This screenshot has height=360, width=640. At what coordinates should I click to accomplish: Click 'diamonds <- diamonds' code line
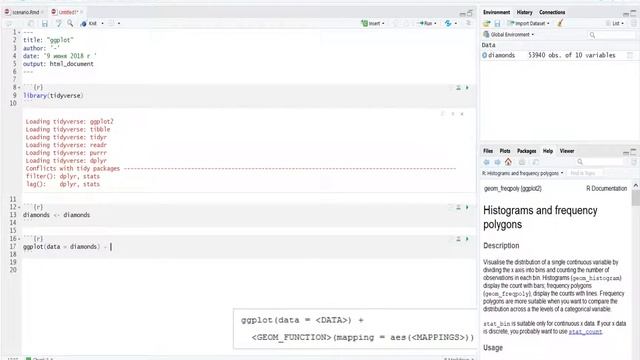click(x=56, y=215)
